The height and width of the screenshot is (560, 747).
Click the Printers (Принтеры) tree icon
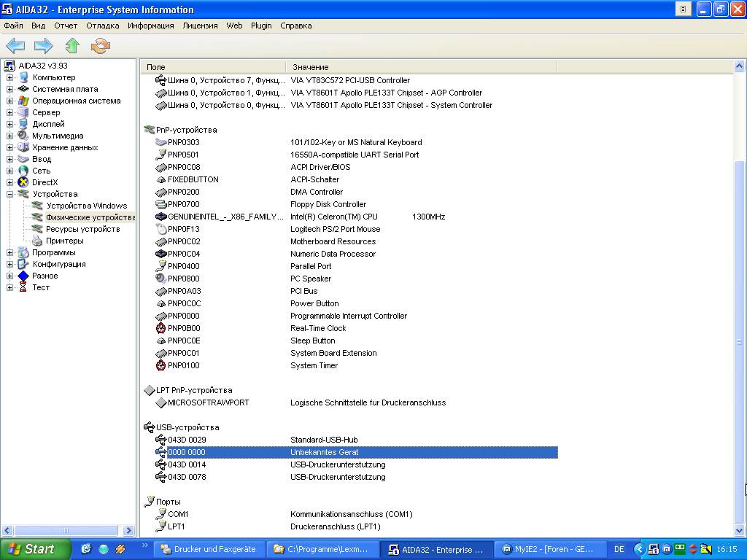coord(36,241)
